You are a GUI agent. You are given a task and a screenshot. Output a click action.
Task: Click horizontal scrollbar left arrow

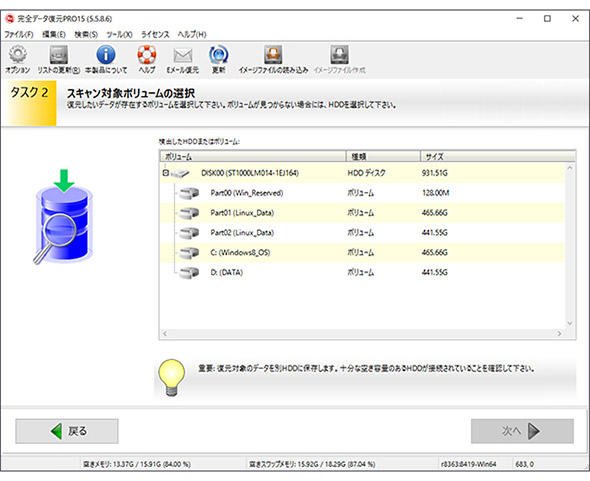click(165, 333)
